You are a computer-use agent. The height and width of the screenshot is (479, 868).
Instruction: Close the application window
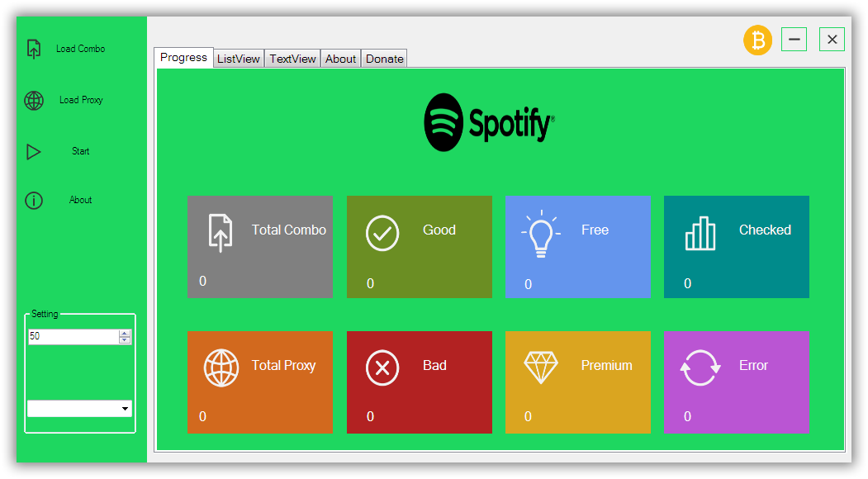click(x=832, y=40)
